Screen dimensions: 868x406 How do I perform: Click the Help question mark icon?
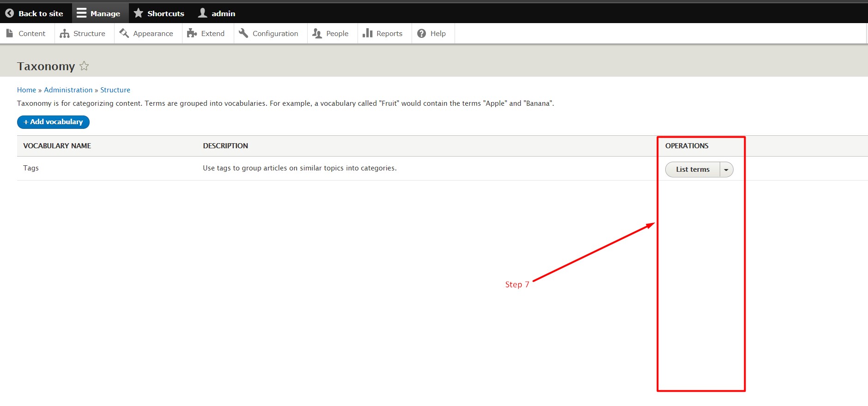[x=421, y=33]
